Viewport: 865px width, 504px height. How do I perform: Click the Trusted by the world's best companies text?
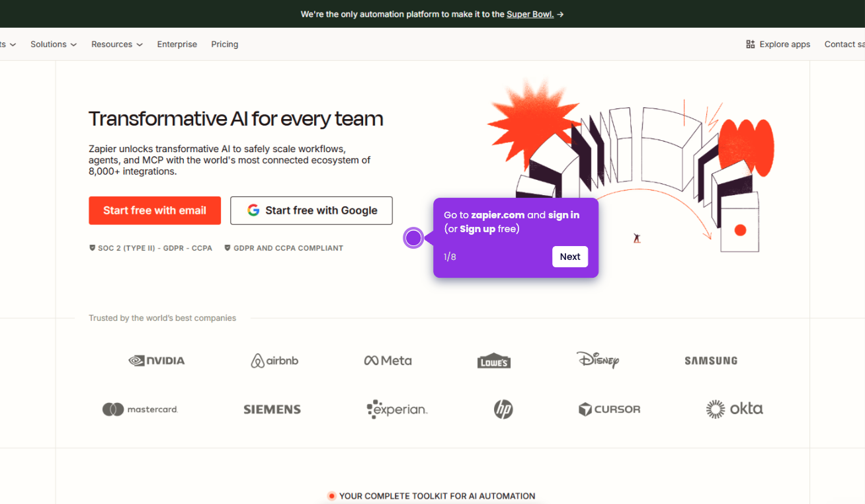tap(163, 318)
